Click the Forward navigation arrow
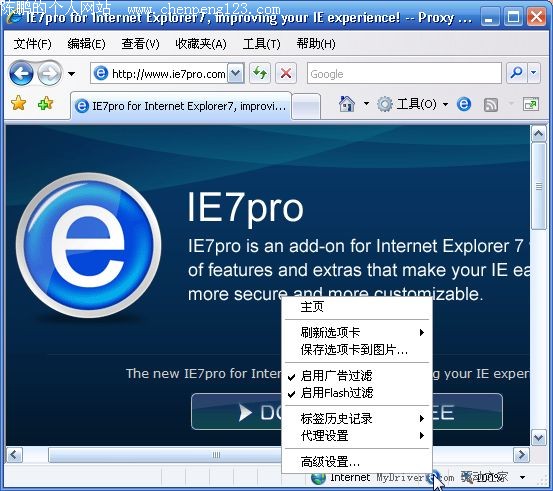The height and width of the screenshot is (491, 553). (x=49, y=74)
